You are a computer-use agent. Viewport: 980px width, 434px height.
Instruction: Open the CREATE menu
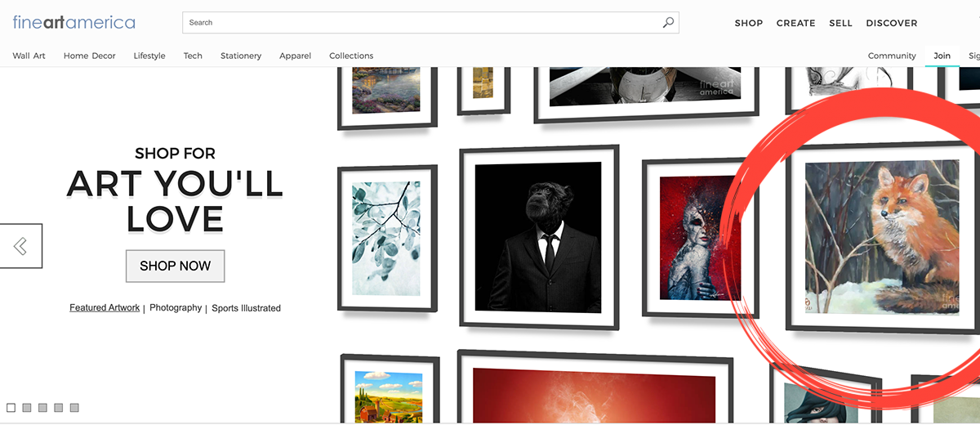[x=796, y=23]
